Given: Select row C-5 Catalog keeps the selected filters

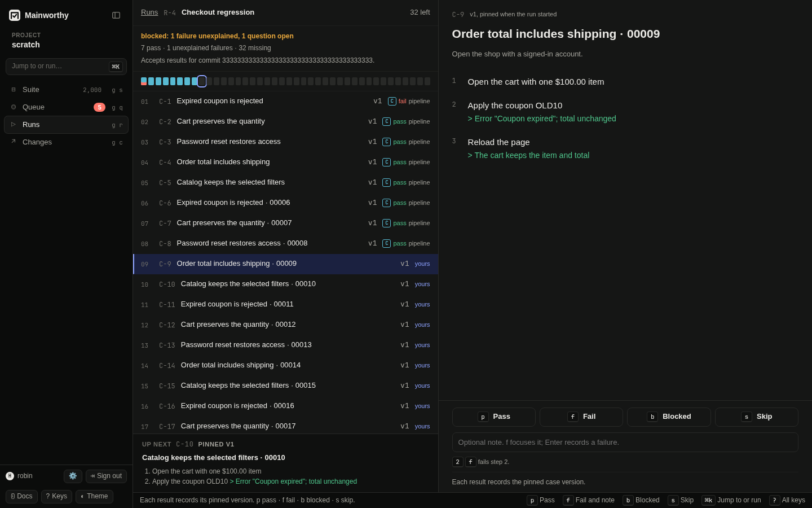Looking at the screenshot, I should pos(285,183).
